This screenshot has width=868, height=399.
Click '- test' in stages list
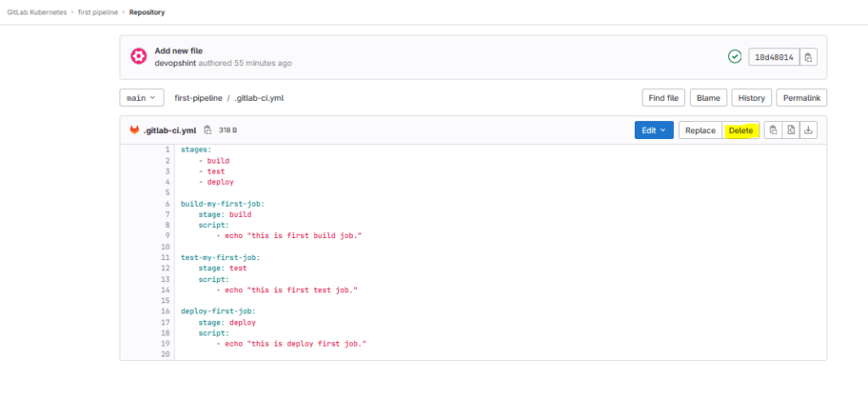211,172
